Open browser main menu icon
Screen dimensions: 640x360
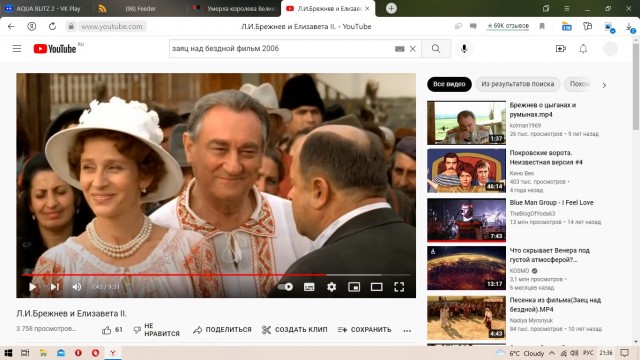pos(567,9)
